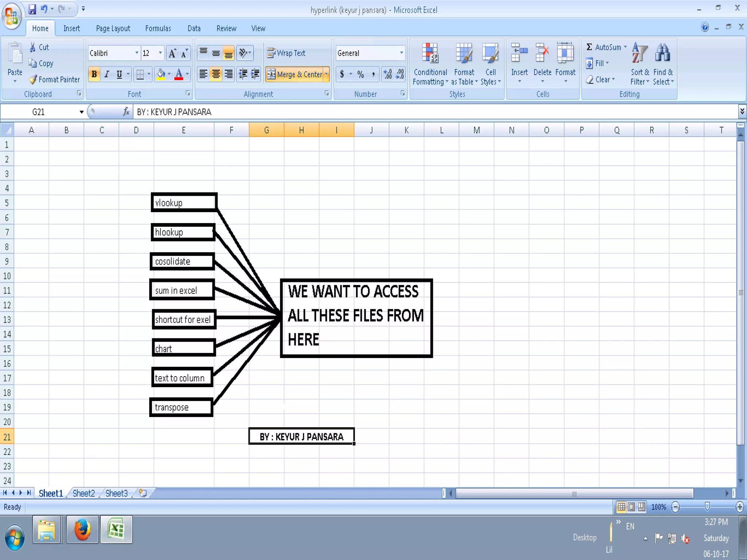Expand the General number format dropdown
The height and width of the screenshot is (560, 747).
click(x=401, y=53)
